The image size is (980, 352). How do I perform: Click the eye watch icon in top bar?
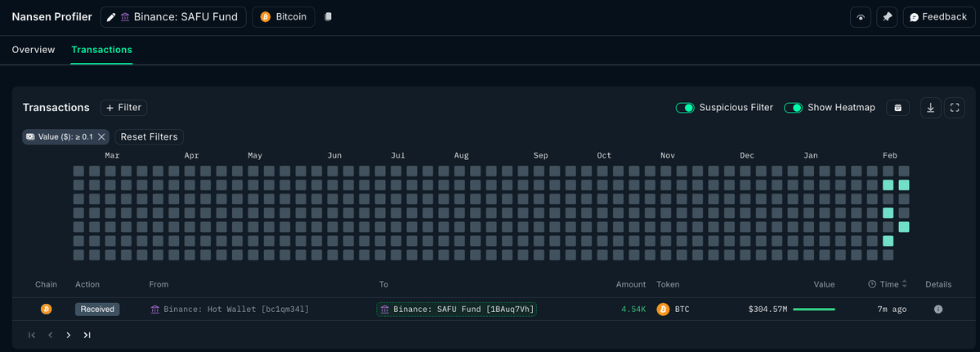pos(861,17)
